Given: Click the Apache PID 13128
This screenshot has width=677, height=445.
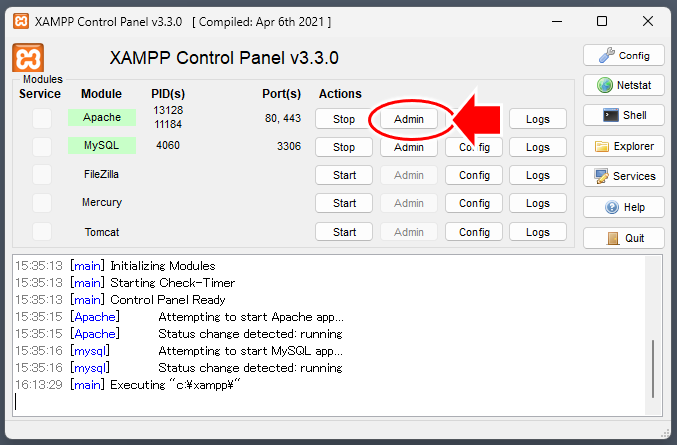Looking at the screenshot, I should [x=168, y=110].
